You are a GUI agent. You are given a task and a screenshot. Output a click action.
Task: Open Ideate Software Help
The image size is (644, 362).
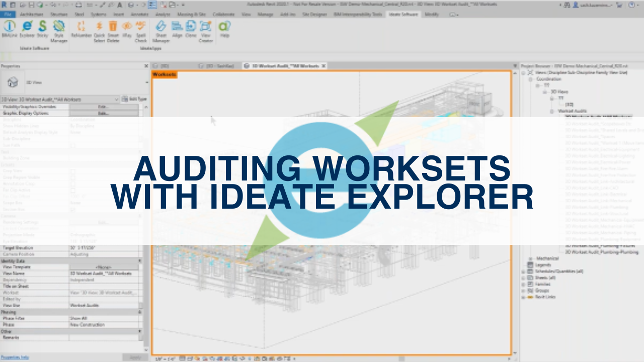224,30
